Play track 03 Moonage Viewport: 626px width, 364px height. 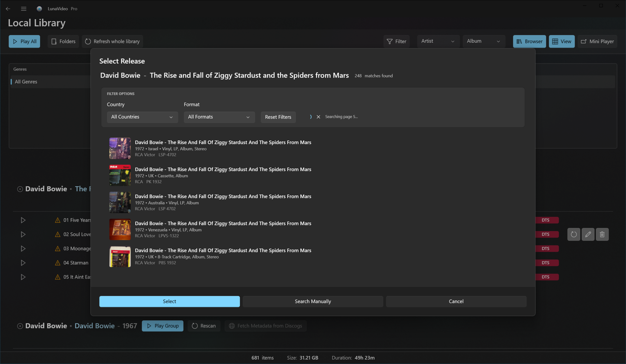tap(23, 248)
